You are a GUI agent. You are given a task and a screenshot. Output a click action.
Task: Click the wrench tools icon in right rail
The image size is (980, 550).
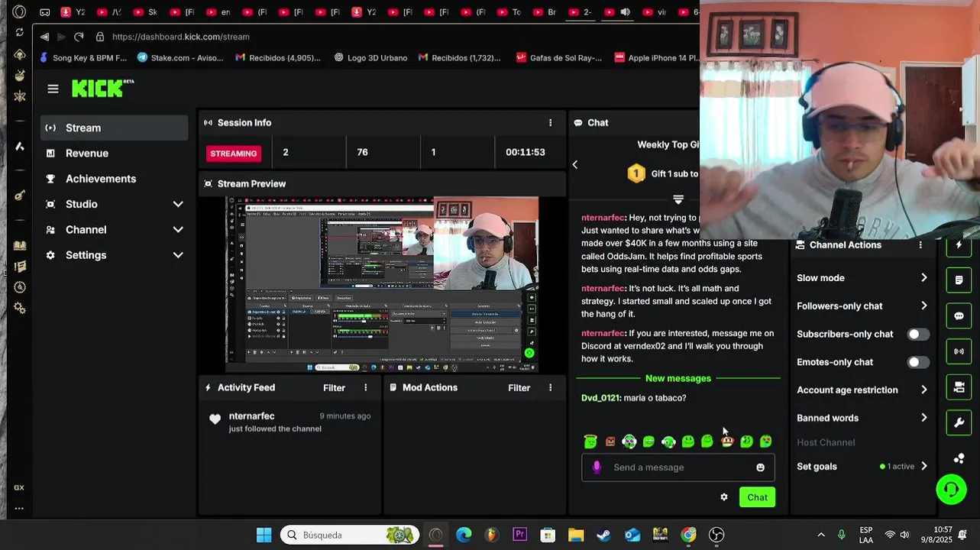[x=959, y=422]
